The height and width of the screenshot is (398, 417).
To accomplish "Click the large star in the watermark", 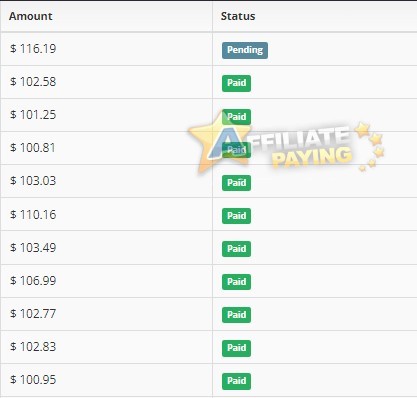I will coord(218,142).
